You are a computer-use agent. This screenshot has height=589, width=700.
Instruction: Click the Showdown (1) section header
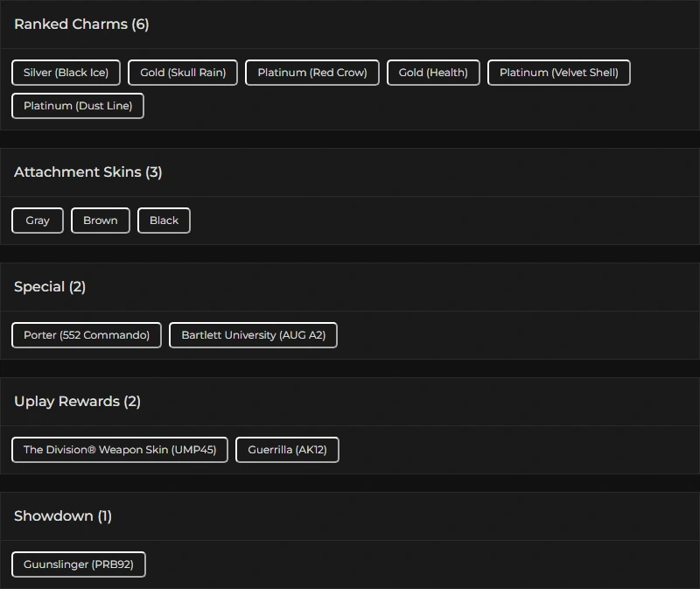tap(63, 516)
